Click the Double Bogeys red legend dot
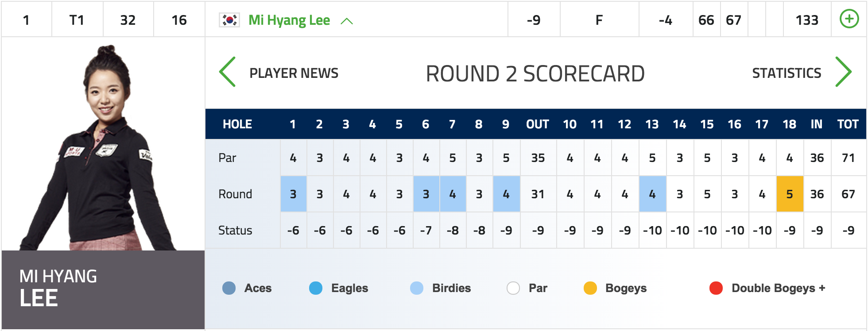 (716, 288)
